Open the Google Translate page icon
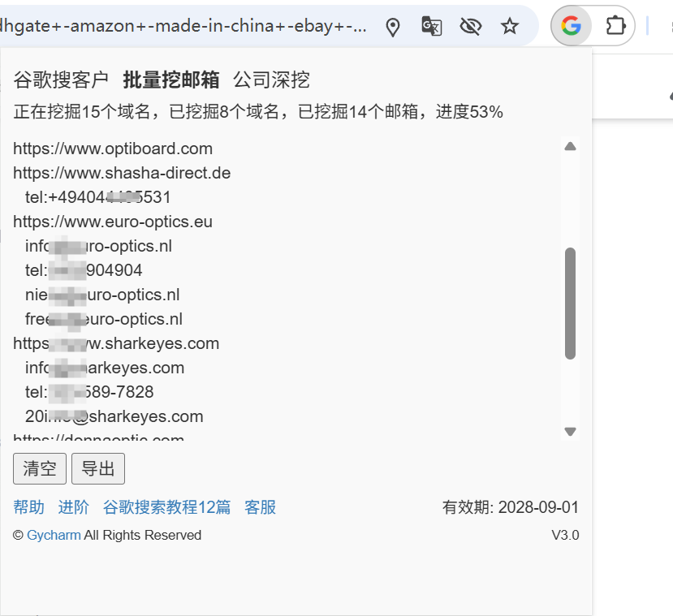 pyautogui.click(x=431, y=27)
